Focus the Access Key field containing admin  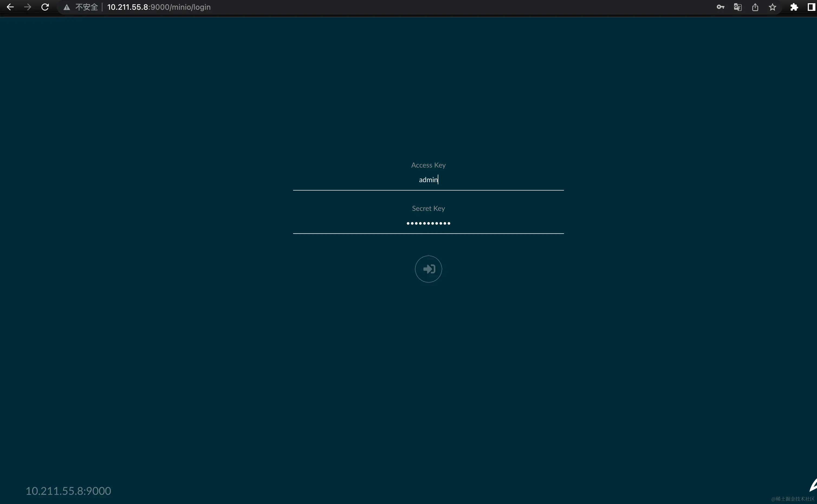[428, 180]
